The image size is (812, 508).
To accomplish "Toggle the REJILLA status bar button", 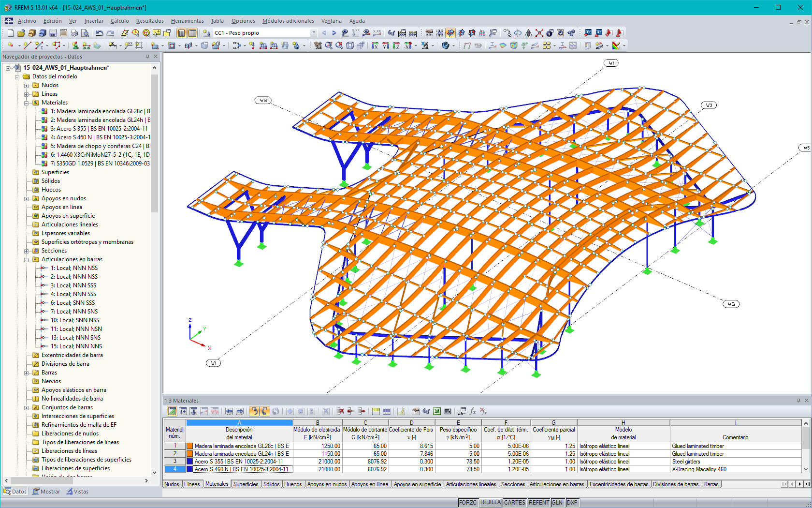I will (x=491, y=503).
